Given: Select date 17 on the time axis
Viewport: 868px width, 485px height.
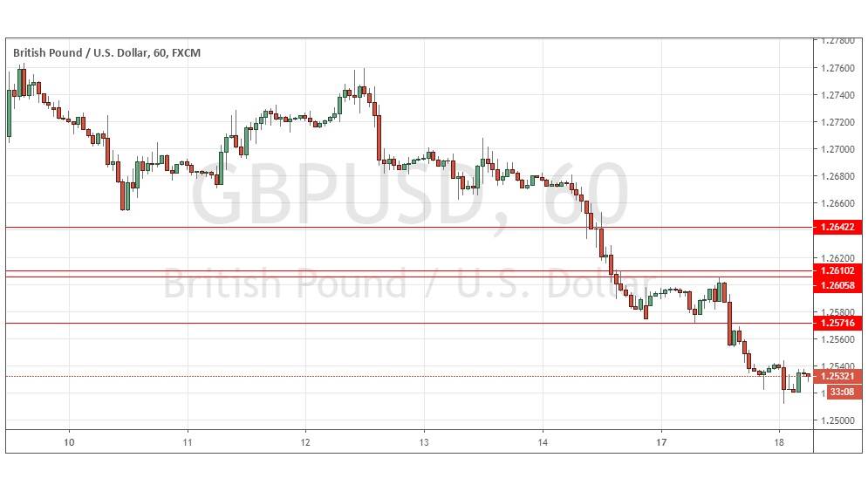Looking at the screenshot, I should point(661,441).
